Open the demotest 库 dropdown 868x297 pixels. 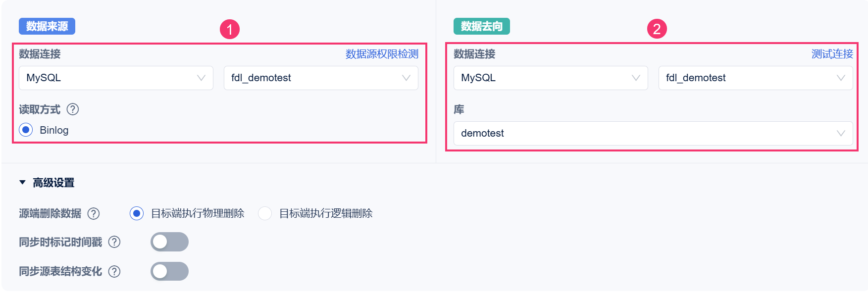point(653,134)
